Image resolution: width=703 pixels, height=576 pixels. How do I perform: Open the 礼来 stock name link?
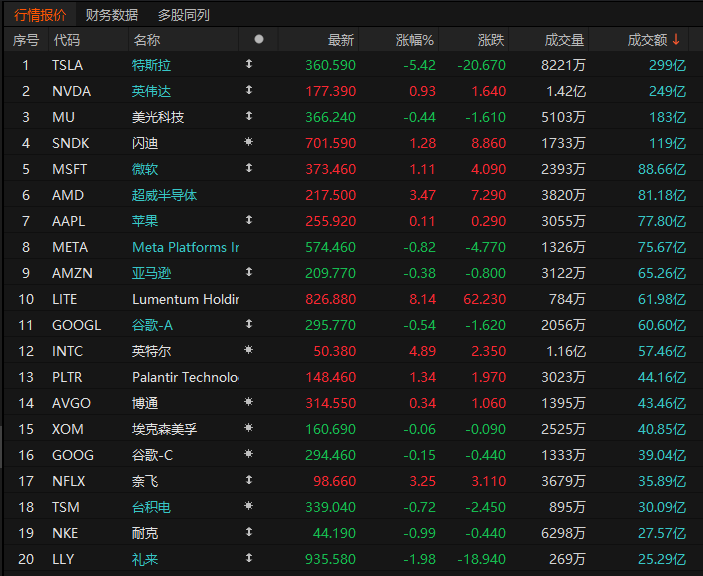click(145, 559)
